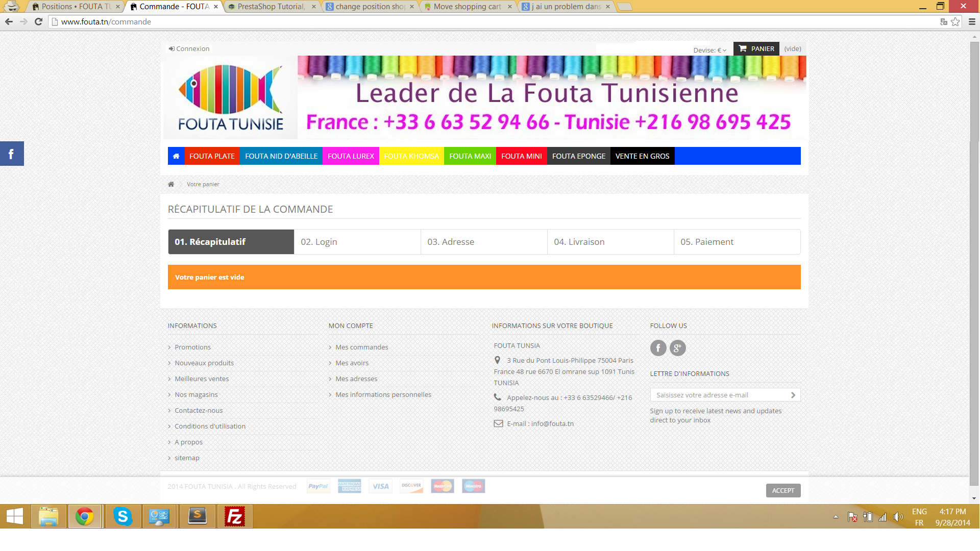
Task: Open Chrome menu hamburger icon
Action: 972,21
